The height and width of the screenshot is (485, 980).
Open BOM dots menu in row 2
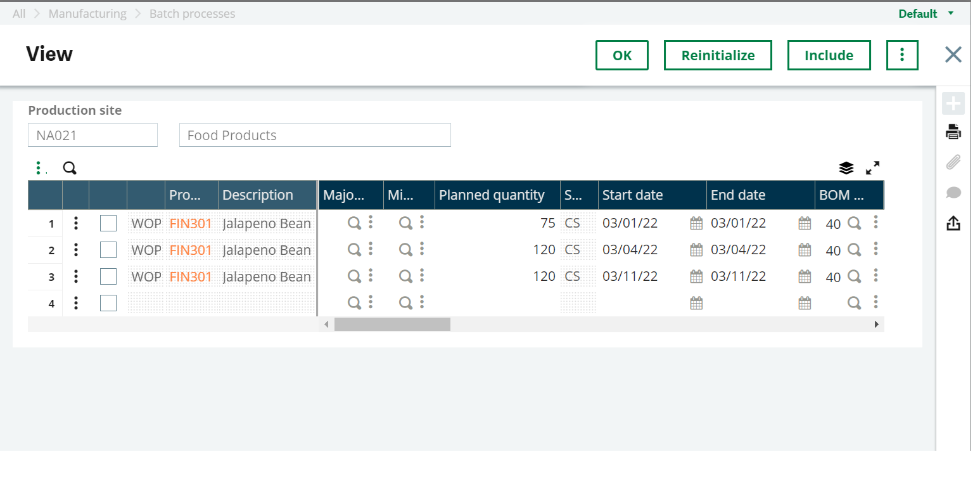(x=875, y=249)
